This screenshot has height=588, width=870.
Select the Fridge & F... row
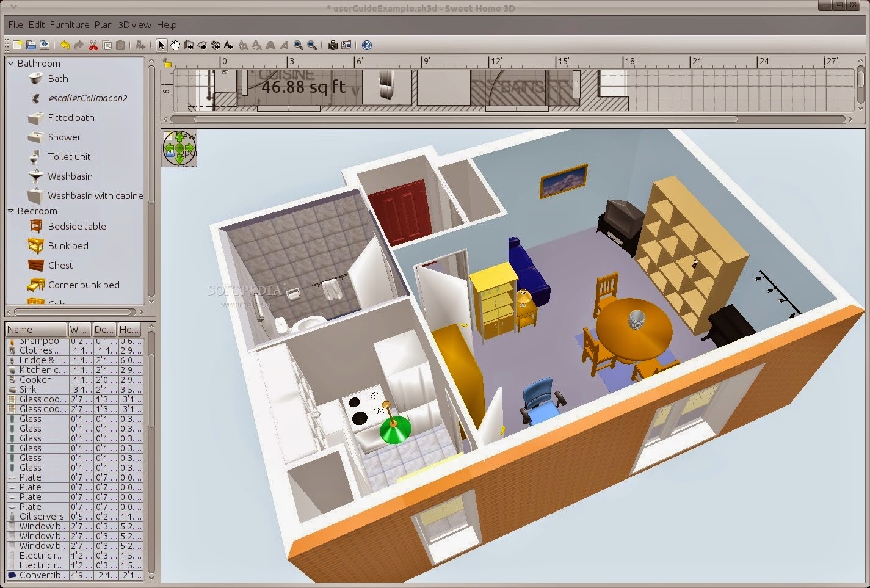coord(74,360)
